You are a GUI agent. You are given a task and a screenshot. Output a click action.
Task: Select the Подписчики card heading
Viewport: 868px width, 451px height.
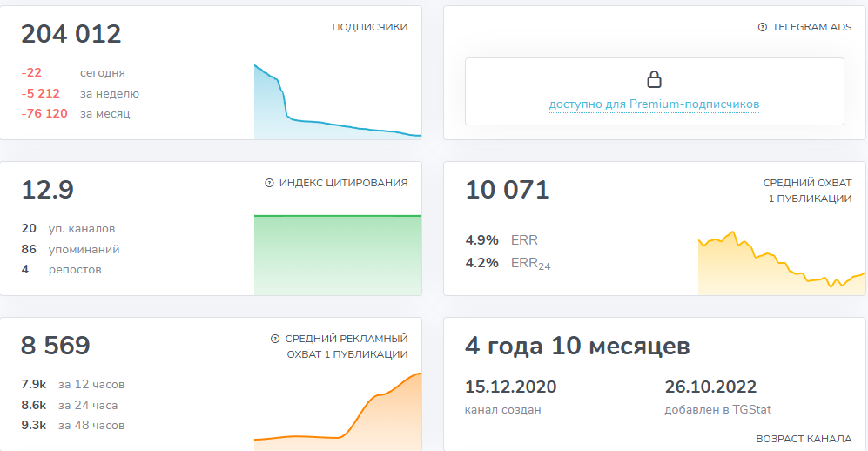(369, 27)
